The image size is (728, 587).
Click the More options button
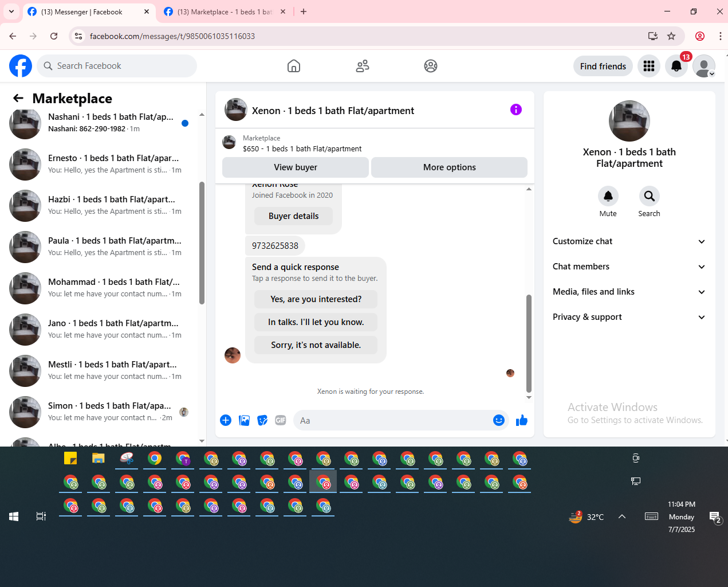point(450,167)
